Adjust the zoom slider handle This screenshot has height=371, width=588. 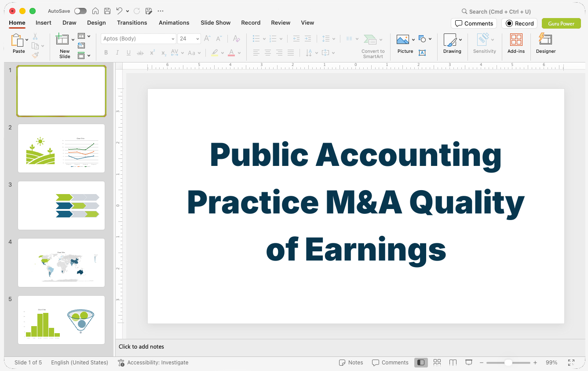pyautogui.click(x=508, y=363)
